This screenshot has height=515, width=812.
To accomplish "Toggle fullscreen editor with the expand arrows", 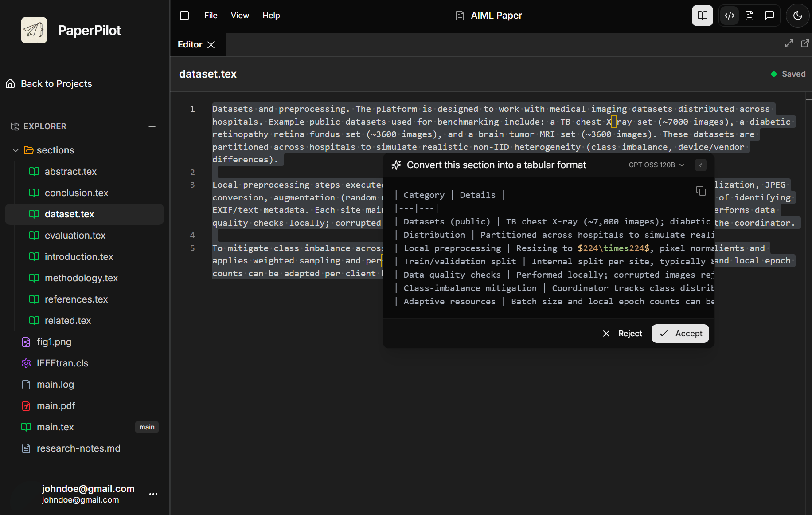I will [x=789, y=43].
